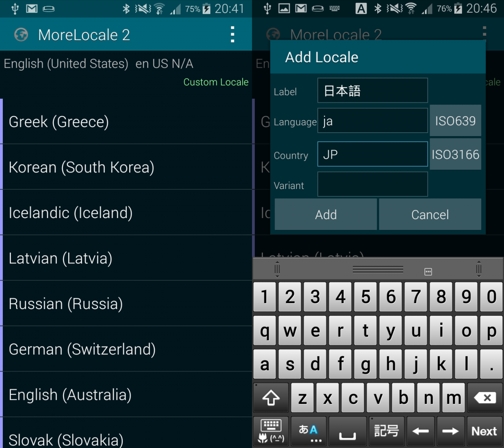This screenshot has width=504, height=448.
Task: Tap the backspace key
Action: tap(485, 398)
